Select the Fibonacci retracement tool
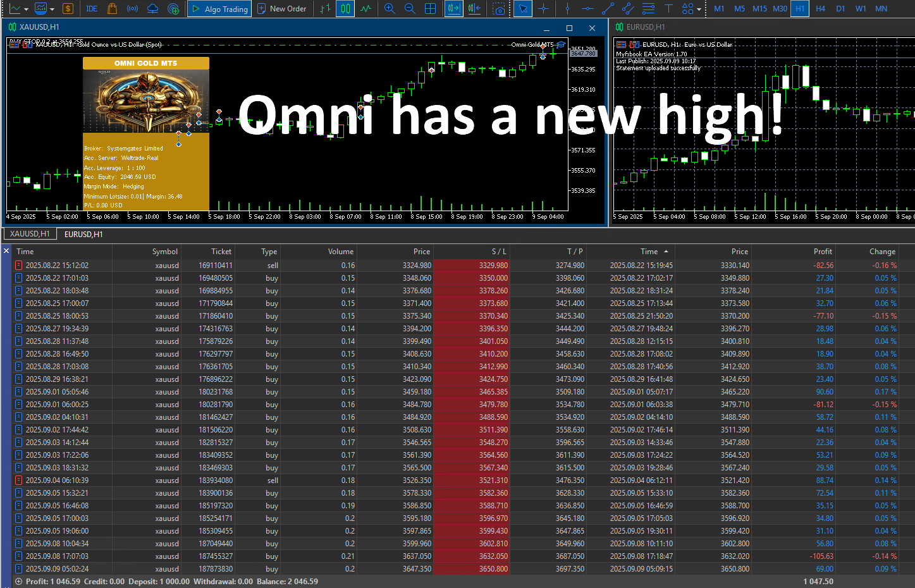The height and width of the screenshot is (588, 915). tap(648, 9)
